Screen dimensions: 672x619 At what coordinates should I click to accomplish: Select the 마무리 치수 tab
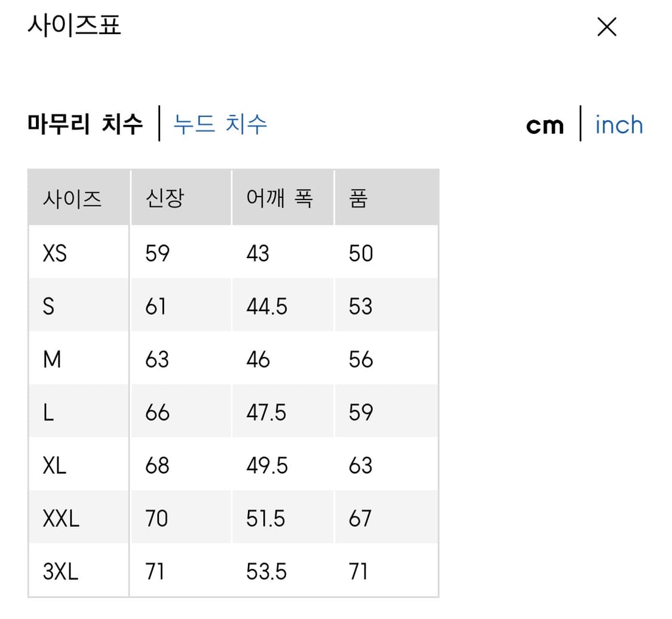[86, 124]
